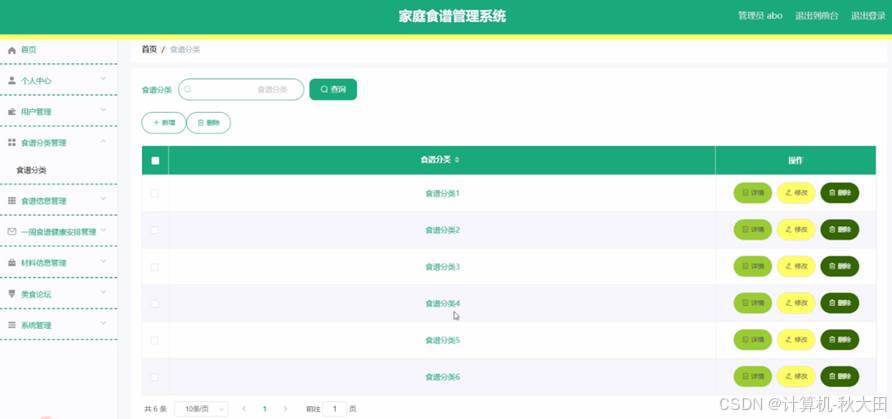This screenshot has height=419, width=892.
Task: Check the checkbox for 食谱分类5 row
Action: [x=154, y=340]
